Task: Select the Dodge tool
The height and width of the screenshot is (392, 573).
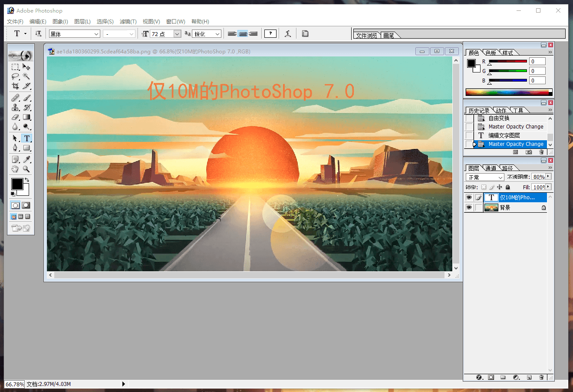Action: coord(26,126)
